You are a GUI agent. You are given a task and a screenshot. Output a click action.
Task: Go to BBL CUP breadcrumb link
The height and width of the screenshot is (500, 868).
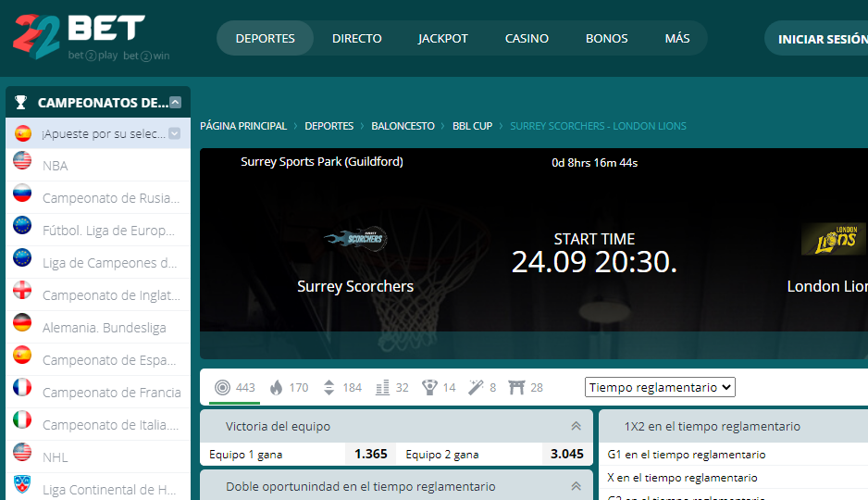[x=472, y=126]
